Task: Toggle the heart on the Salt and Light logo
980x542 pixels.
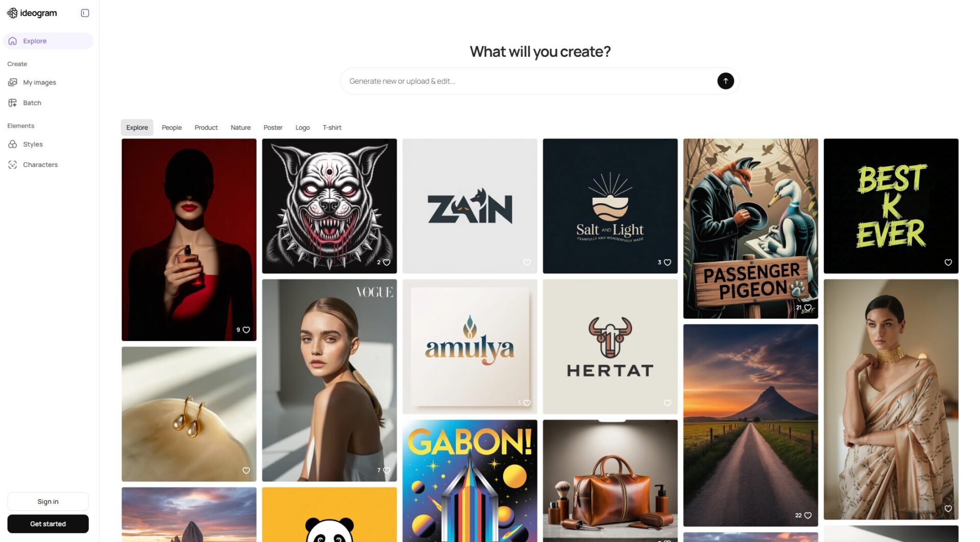Action: click(x=667, y=263)
